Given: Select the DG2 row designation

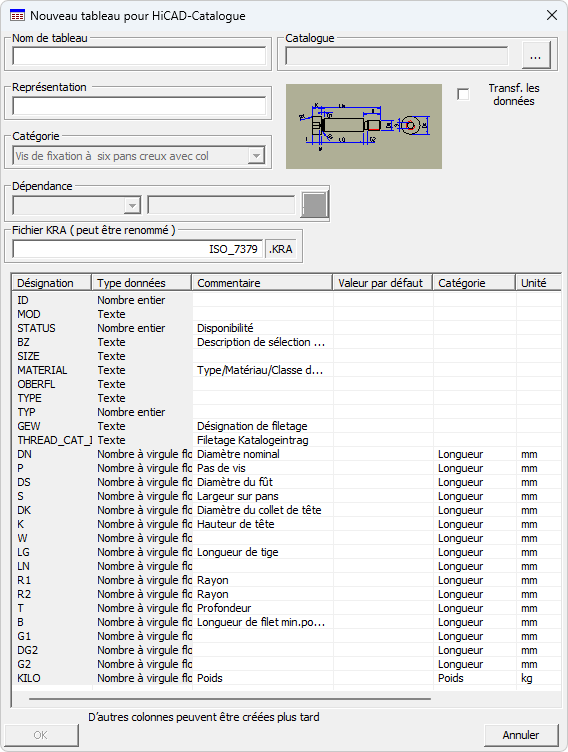Looking at the screenshot, I should 27,650.
